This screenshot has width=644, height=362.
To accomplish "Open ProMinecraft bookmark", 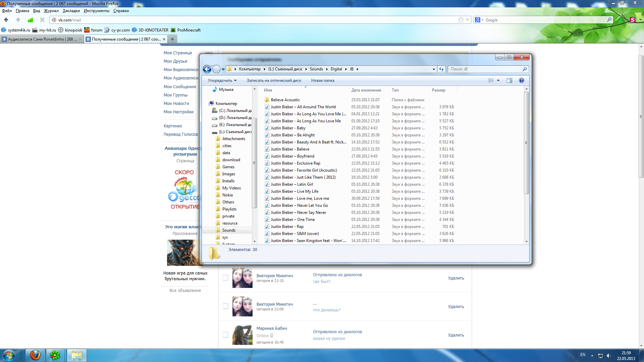I will tap(185, 30).
